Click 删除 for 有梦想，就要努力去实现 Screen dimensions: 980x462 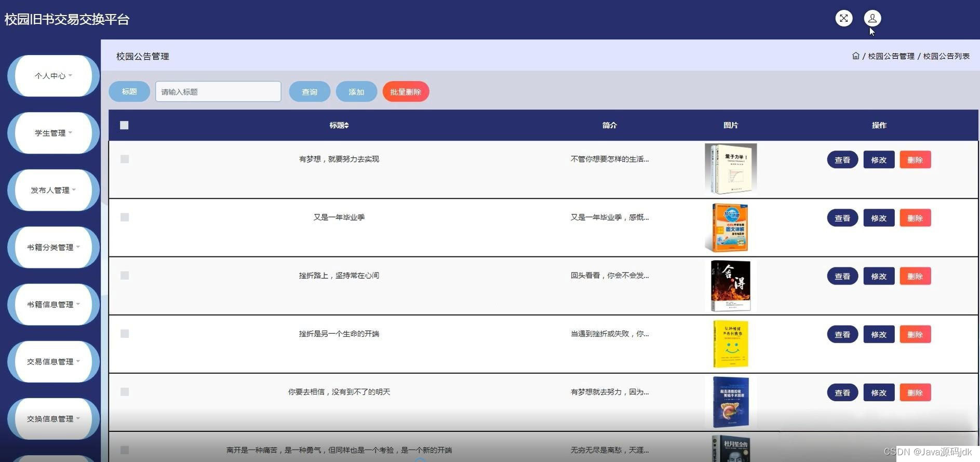click(915, 160)
